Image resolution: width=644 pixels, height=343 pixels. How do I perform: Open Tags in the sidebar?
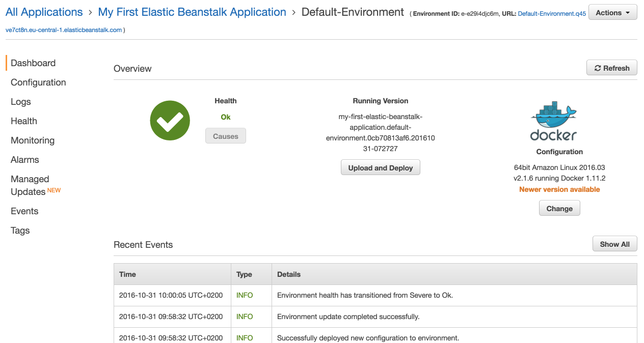click(20, 231)
